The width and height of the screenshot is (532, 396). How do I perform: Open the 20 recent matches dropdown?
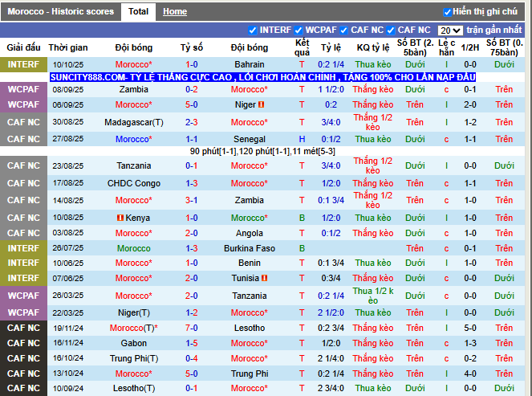[450, 31]
